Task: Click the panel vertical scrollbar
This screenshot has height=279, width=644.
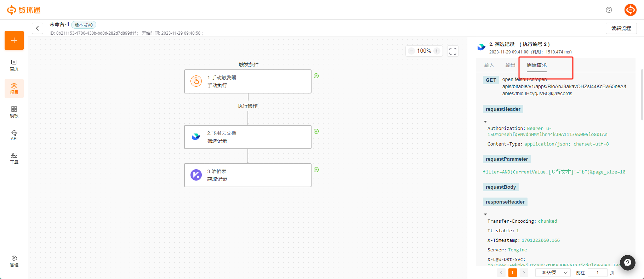Action: 642,95
